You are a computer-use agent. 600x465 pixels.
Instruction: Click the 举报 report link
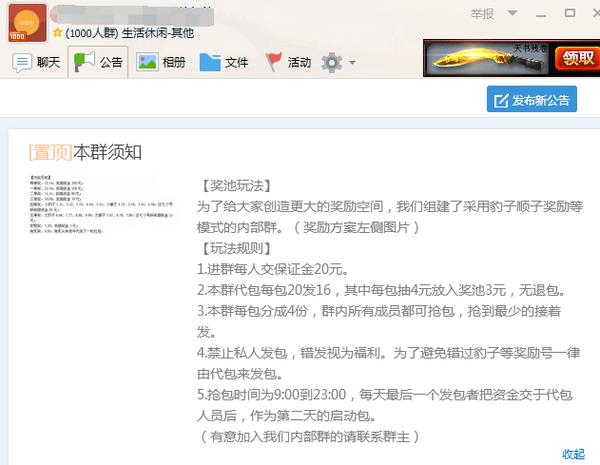482,14
